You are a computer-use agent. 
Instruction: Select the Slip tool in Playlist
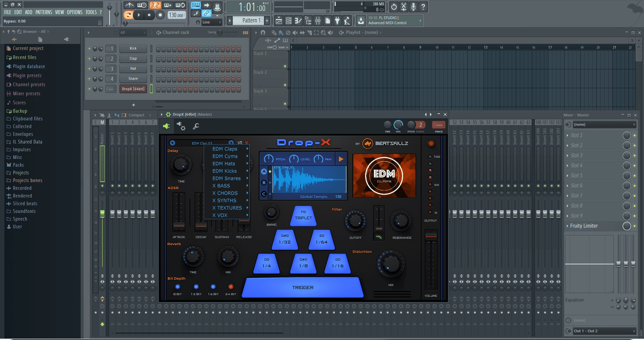click(302, 33)
